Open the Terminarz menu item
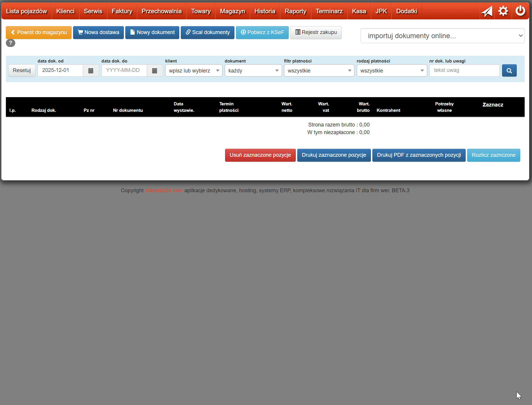Screen dimensions: 532x405 tap(329, 11)
